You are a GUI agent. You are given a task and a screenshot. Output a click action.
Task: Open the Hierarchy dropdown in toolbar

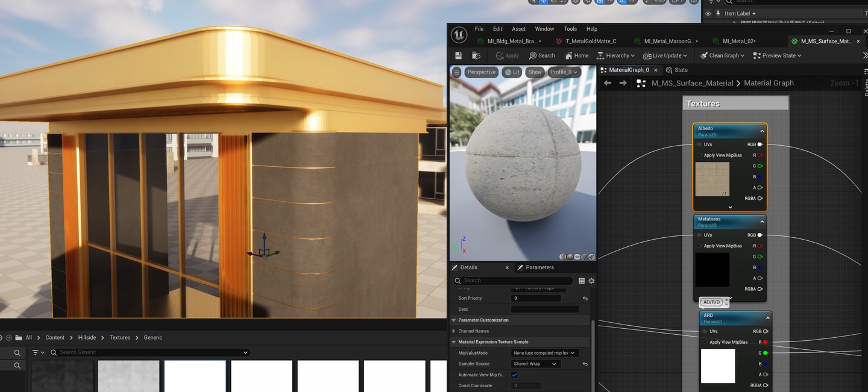point(615,55)
